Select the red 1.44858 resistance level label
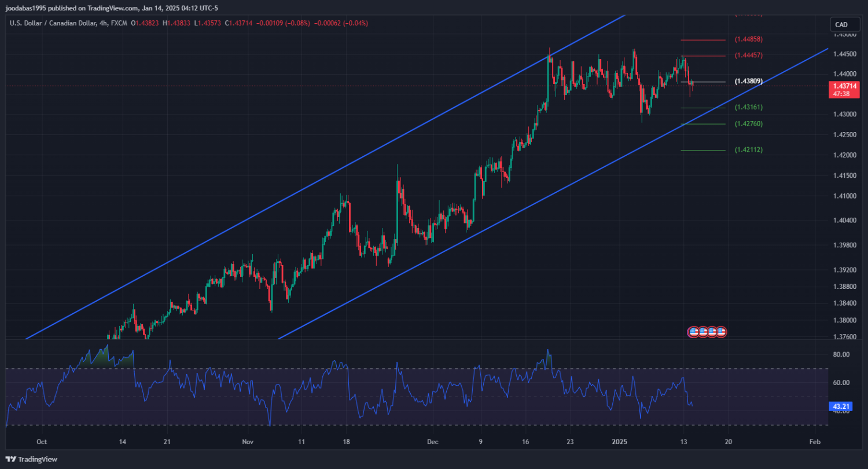This screenshot has width=868, height=469. 748,39
